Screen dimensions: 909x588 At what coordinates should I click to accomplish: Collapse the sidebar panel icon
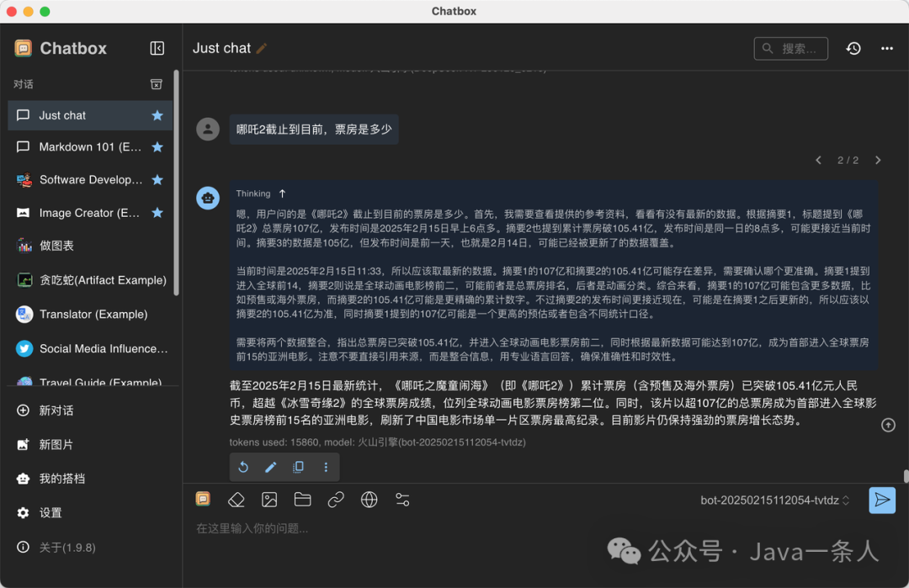pyautogui.click(x=157, y=48)
